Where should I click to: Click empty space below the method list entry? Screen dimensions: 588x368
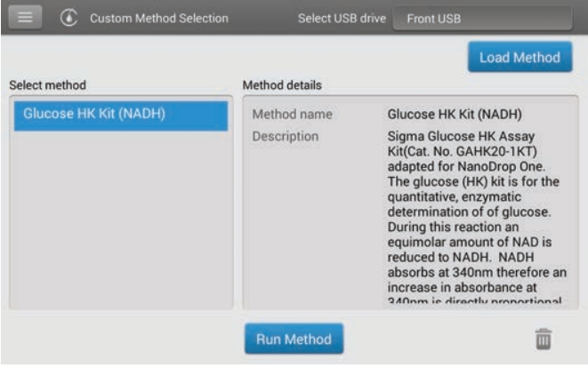tap(119, 222)
